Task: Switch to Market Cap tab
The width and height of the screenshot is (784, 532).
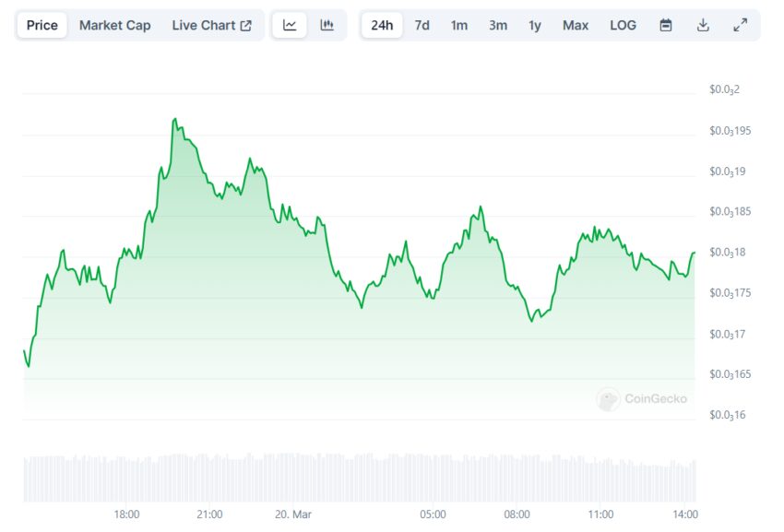Action: (x=114, y=25)
